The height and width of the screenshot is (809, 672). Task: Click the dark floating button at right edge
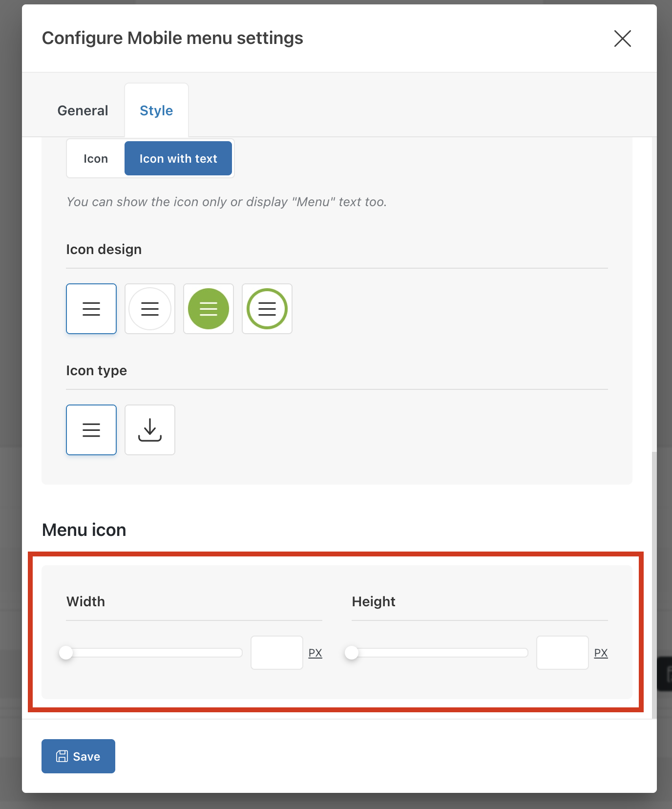(666, 674)
